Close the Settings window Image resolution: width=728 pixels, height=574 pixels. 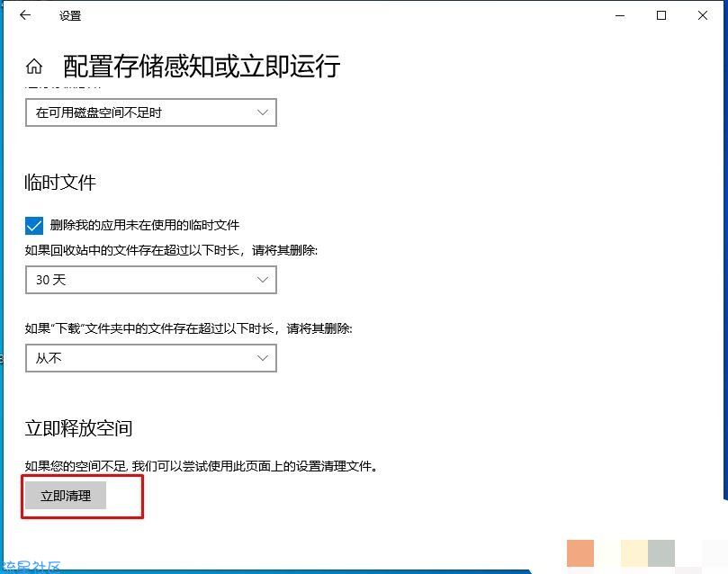tap(703, 16)
